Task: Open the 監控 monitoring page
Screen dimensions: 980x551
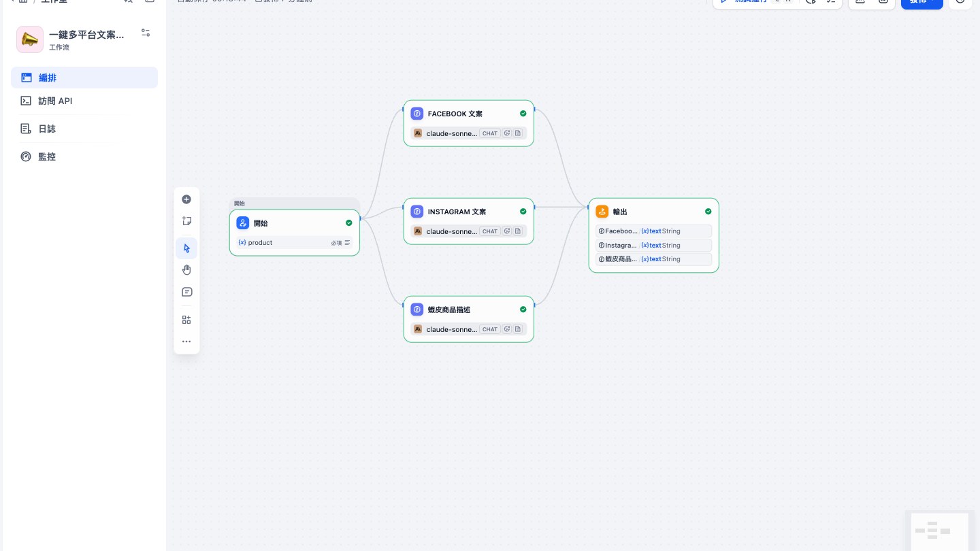Action: coord(84,156)
